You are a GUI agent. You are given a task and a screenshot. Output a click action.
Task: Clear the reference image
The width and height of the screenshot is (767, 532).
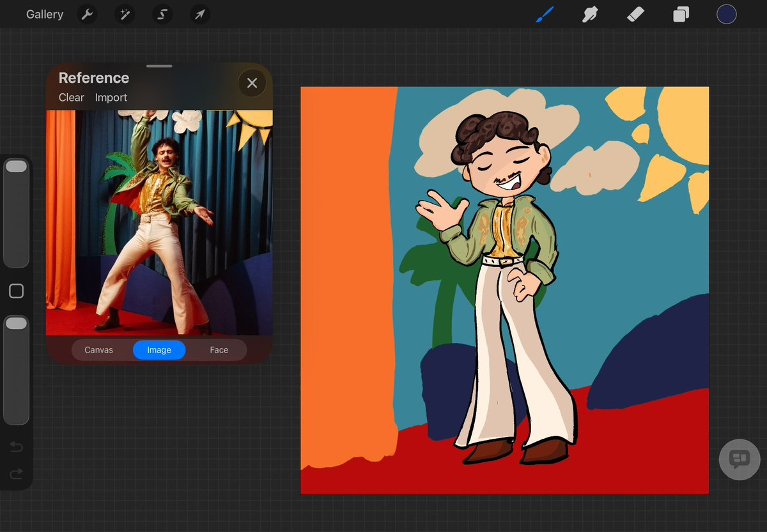(x=72, y=98)
